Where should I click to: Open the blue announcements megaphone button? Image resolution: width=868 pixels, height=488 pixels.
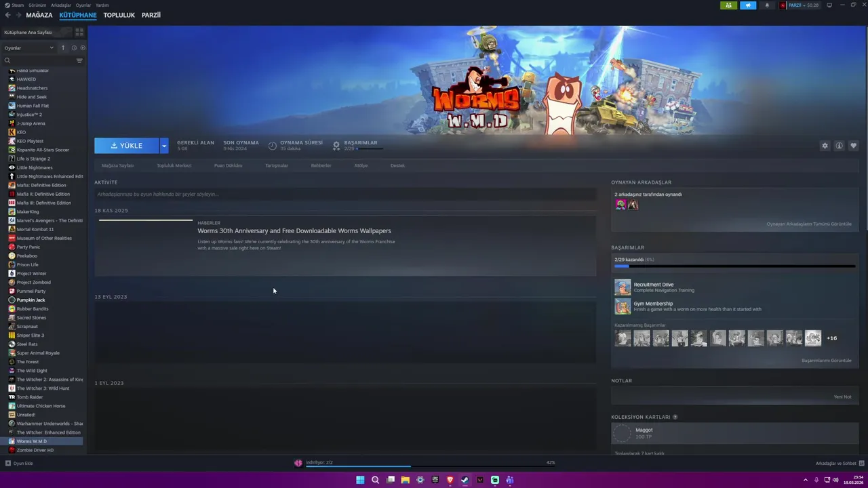tap(748, 5)
